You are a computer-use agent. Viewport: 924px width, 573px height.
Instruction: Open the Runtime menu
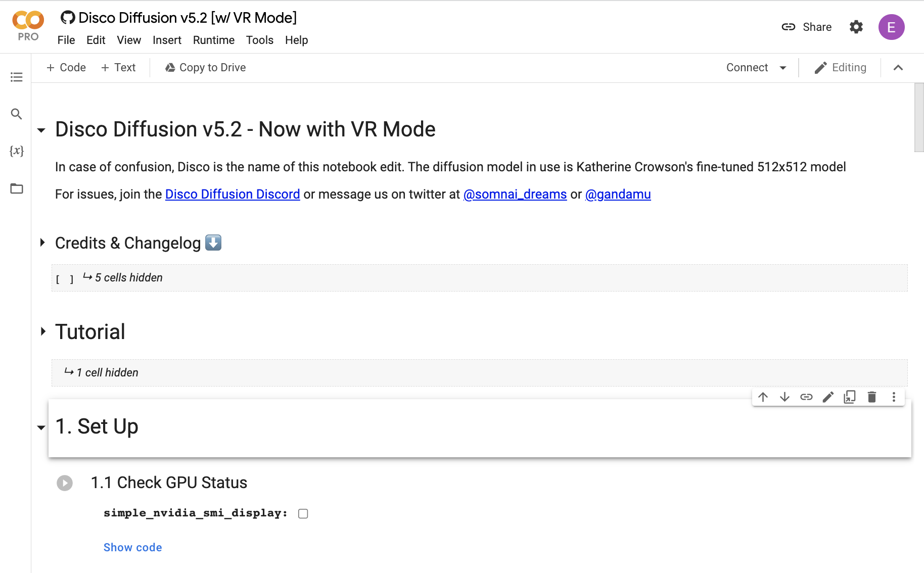click(x=214, y=40)
